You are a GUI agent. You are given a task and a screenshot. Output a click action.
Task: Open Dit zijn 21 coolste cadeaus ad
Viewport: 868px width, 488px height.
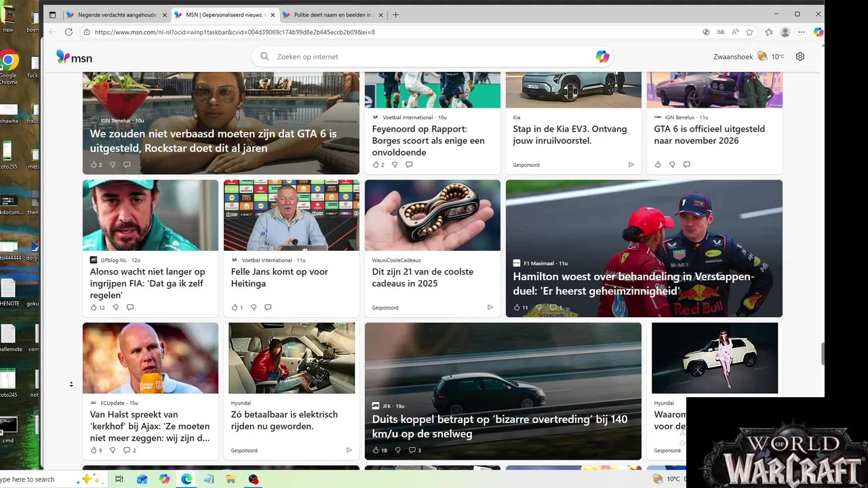[422, 277]
